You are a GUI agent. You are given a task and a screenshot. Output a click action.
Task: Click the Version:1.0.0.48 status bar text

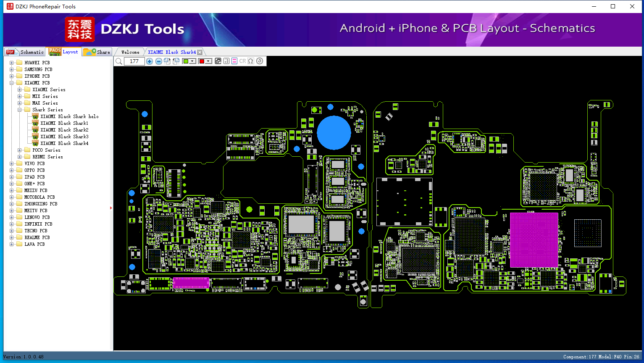24,357
